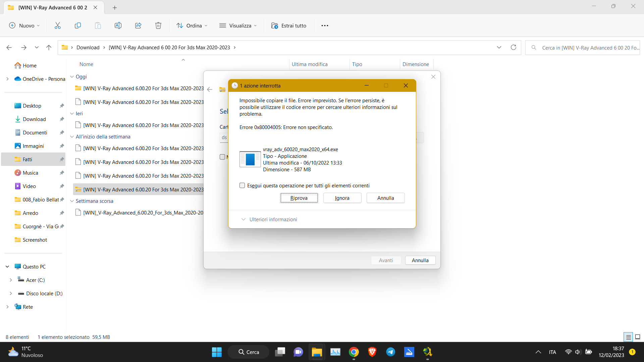Viewport: 644px width, 362px height.
Task: Open the Ordina sort dropdown
Action: pos(192,25)
